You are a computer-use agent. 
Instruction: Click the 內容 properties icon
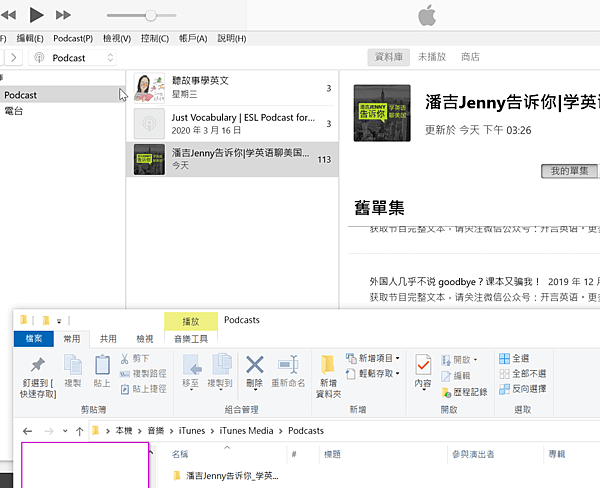[423, 365]
